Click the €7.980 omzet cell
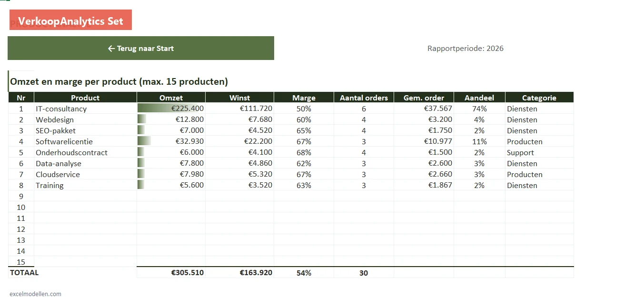The image size is (644, 308). pos(171,174)
